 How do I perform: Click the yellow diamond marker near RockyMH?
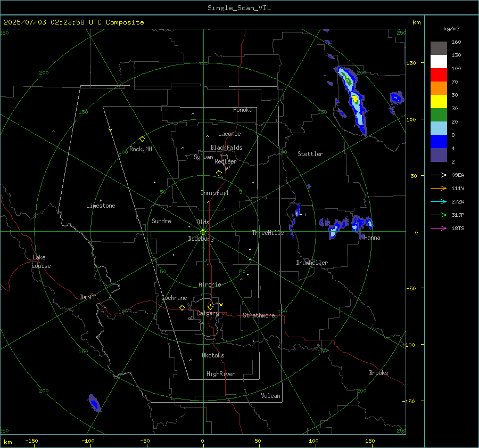click(142, 139)
